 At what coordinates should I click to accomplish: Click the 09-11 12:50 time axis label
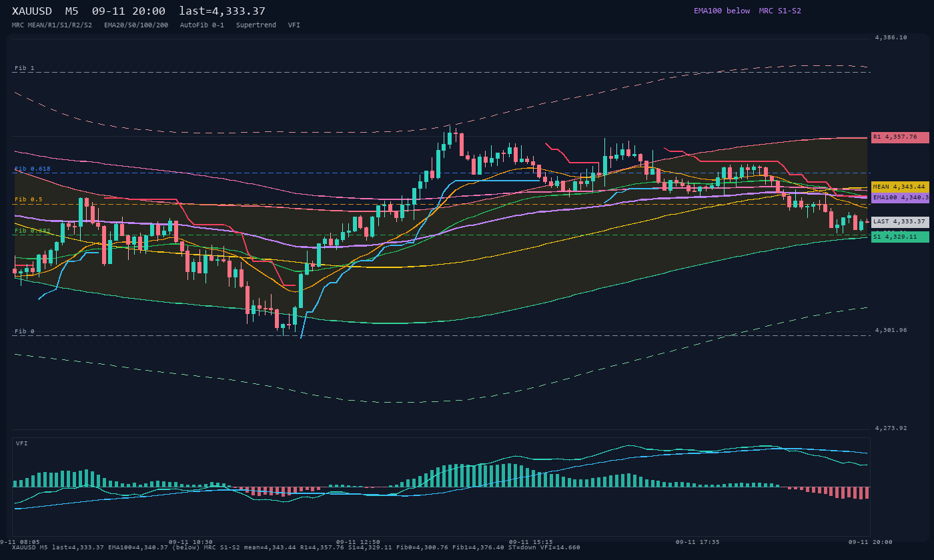(358, 542)
